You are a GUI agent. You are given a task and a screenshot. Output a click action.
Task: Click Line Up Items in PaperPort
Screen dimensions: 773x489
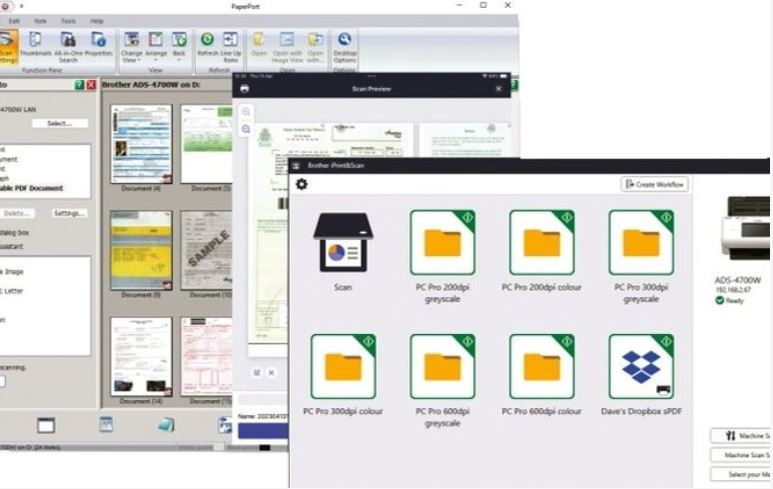pos(230,47)
